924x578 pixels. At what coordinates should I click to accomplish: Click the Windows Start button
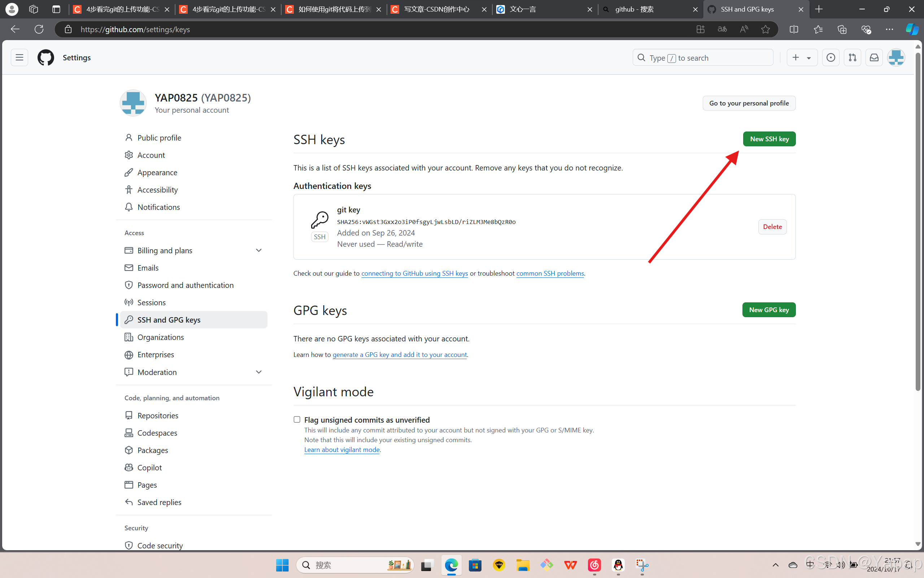(x=282, y=565)
